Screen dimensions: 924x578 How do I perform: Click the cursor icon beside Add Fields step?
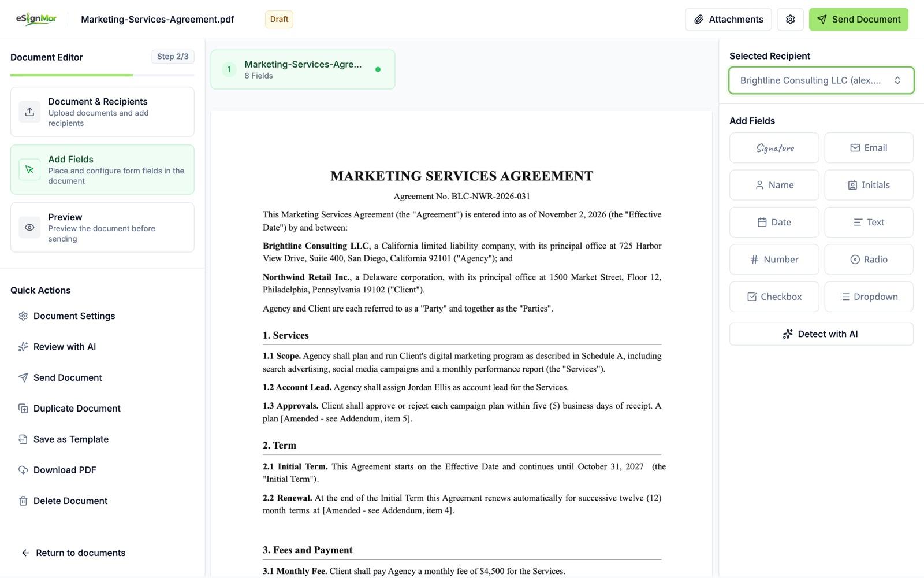point(29,170)
